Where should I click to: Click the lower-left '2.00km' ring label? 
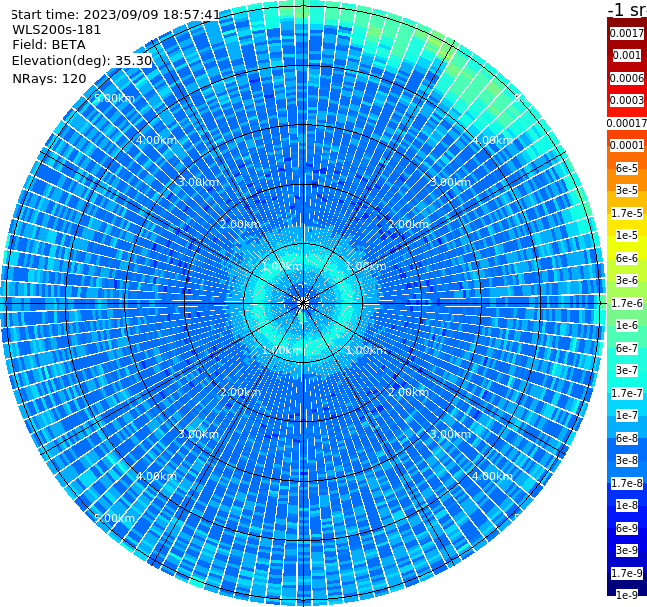(241, 392)
